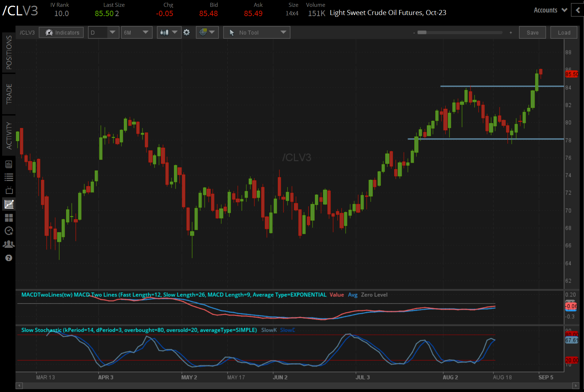This screenshot has height=392, width=584.
Task: Click the 85.49 Ask price
Action: 253,14
